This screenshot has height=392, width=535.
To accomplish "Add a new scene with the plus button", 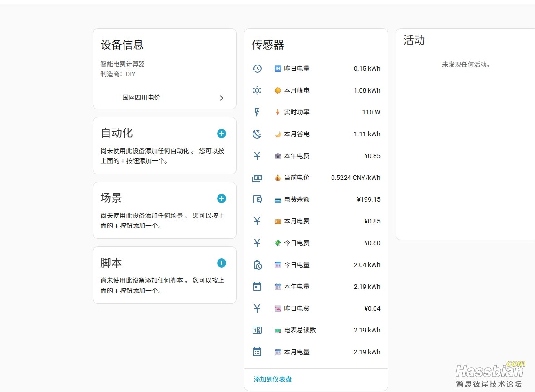I will (222, 198).
